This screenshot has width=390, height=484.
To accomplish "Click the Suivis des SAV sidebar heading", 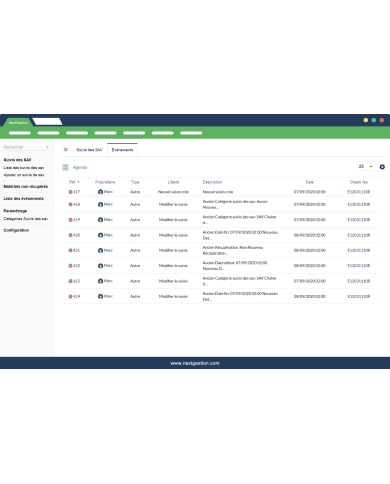I will [17, 160].
